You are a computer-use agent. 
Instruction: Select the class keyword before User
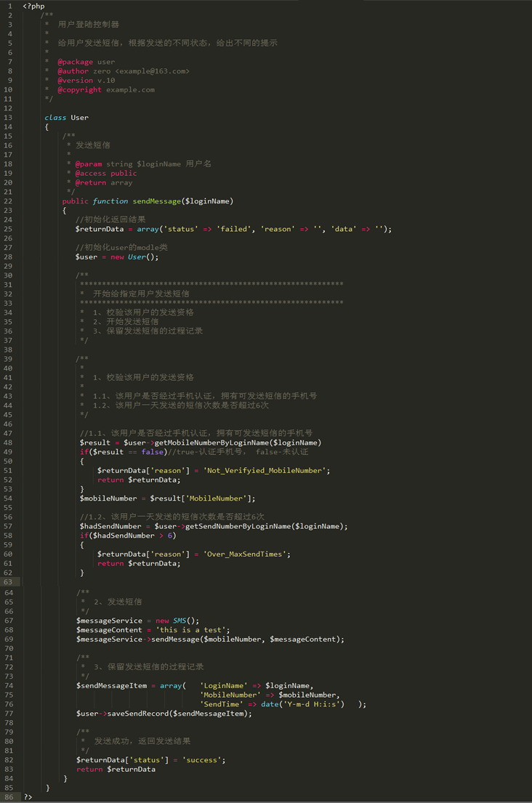pyautogui.click(x=55, y=118)
